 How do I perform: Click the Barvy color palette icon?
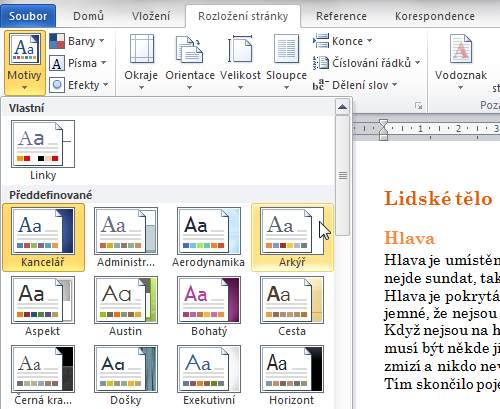point(57,41)
